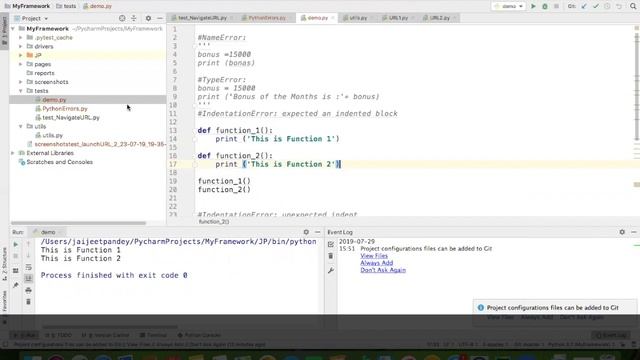Screen dimensions: 640x360
Task: Collapse the tests folder
Action: click(20, 91)
